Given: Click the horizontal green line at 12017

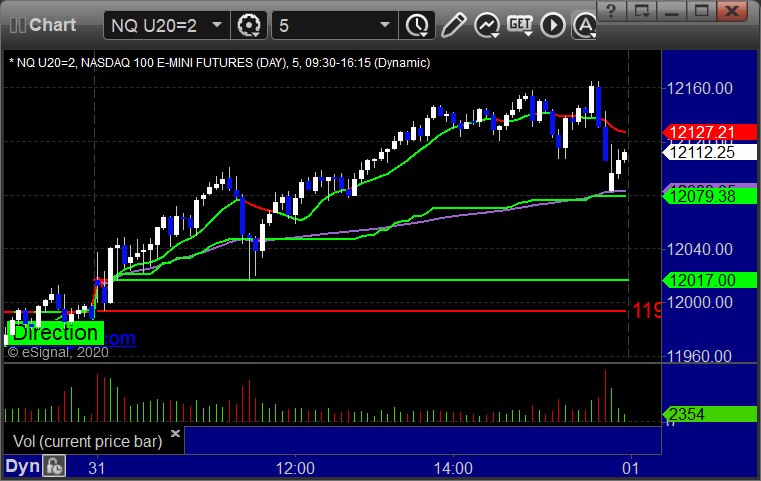Looking at the screenshot, I should pos(371,280).
